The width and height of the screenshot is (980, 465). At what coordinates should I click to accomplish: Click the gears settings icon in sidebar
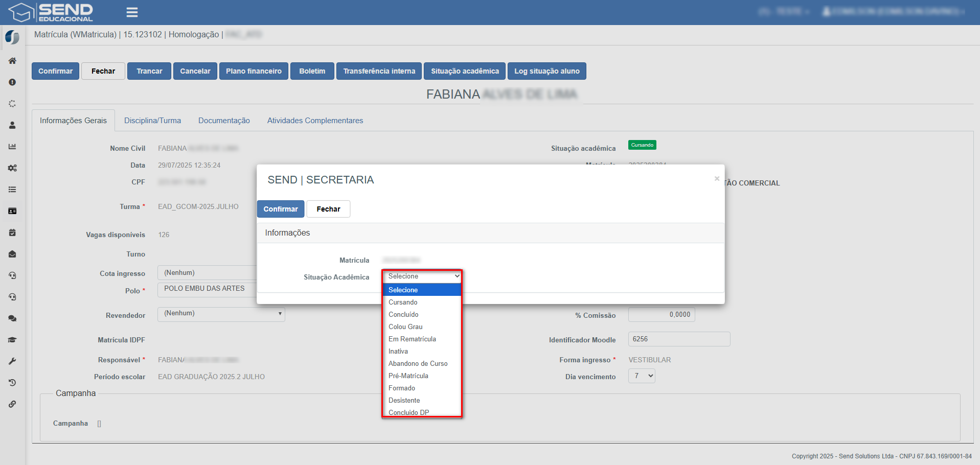coord(12,168)
